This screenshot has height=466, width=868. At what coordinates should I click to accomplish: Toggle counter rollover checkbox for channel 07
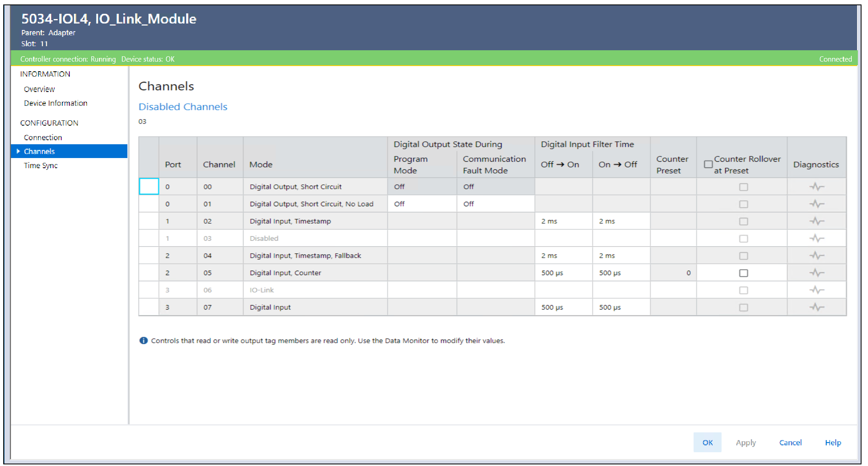tap(743, 307)
